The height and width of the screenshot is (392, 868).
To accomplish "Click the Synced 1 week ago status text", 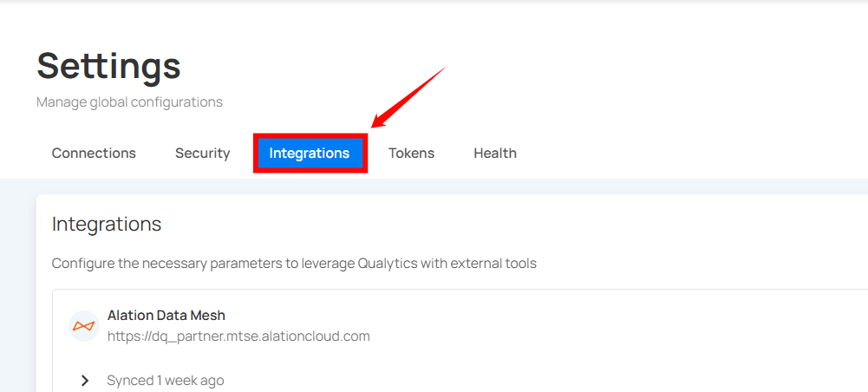I will tap(165, 381).
